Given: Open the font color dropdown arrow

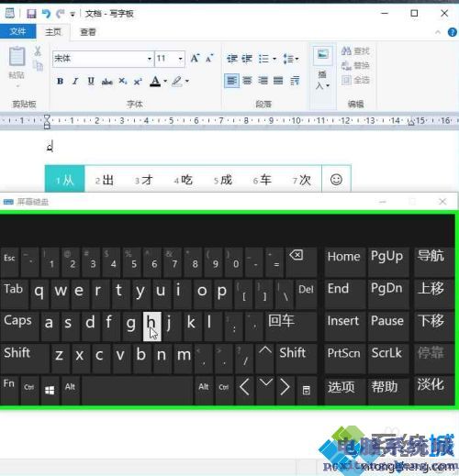Looking at the screenshot, I should (165, 82).
